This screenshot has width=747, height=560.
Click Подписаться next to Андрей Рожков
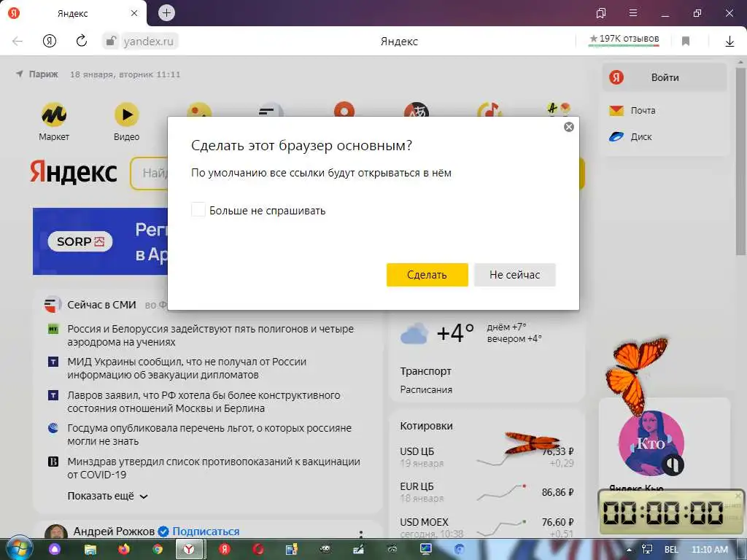[x=206, y=531]
